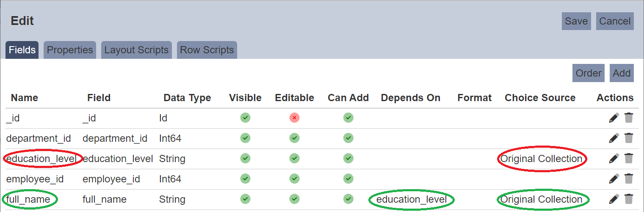
Task: Edit the _id field with pencil icon
Action: (614, 118)
